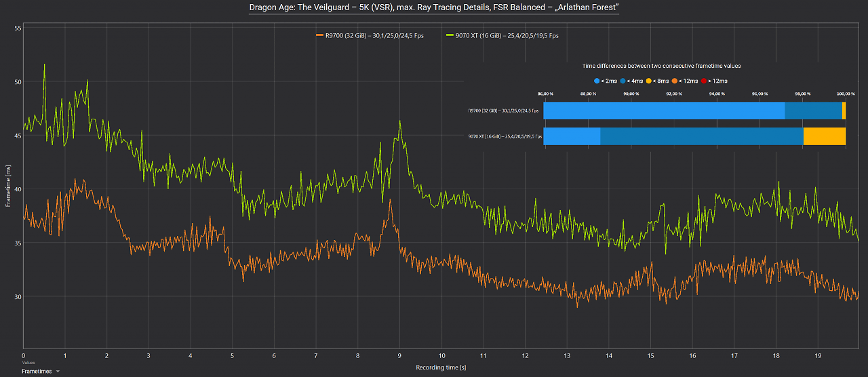Image resolution: width=868 pixels, height=377 pixels.
Task: Open the Frametimes values dropdown
Action: pyautogui.click(x=41, y=372)
